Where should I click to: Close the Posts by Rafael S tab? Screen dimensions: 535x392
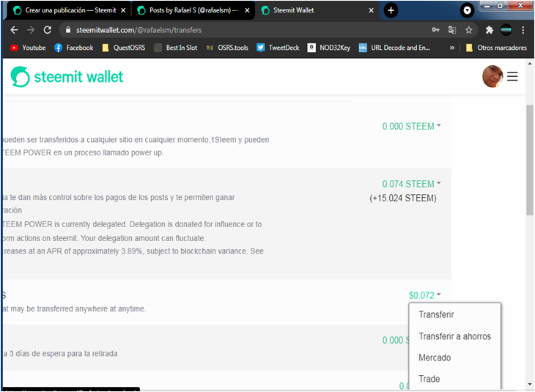point(247,10)
